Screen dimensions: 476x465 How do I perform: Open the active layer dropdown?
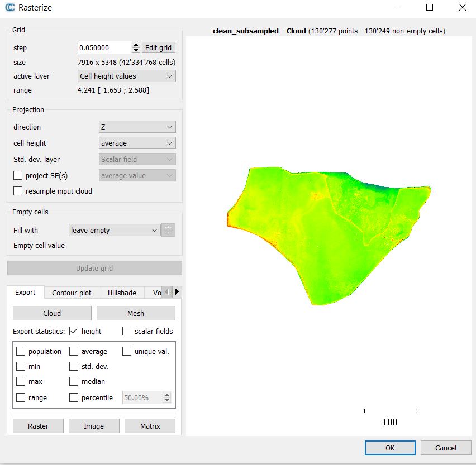(x=126, y=76)
